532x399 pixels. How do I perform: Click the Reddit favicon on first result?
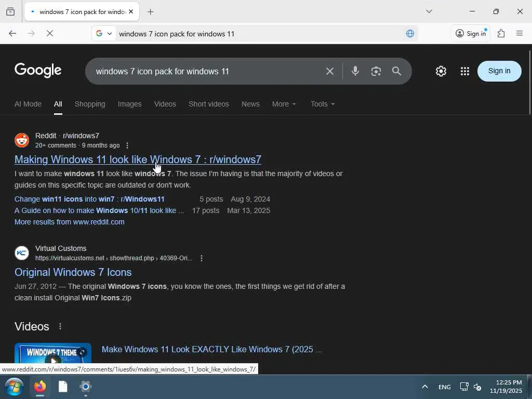(22, 140)
